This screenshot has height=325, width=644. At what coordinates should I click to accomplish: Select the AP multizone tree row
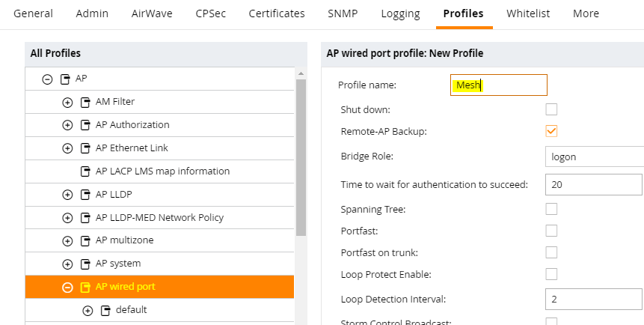coord(160,240)
